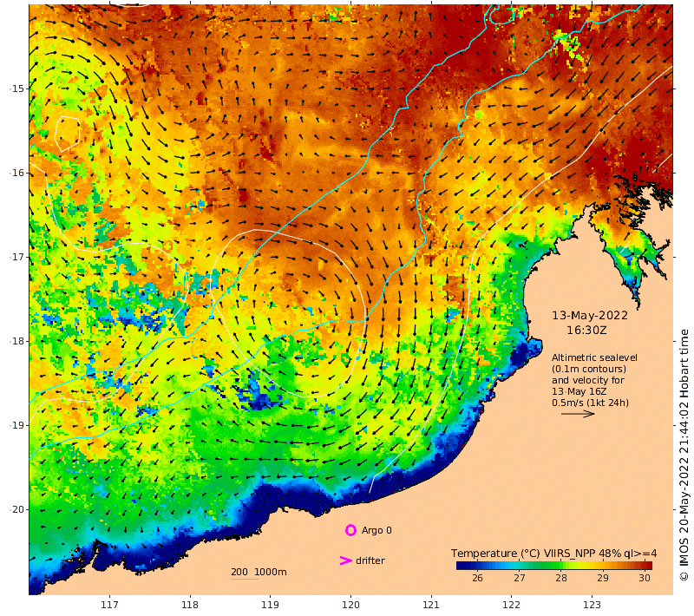Click the 'Altimetric sealevel' caption text

tap(594, 357)
